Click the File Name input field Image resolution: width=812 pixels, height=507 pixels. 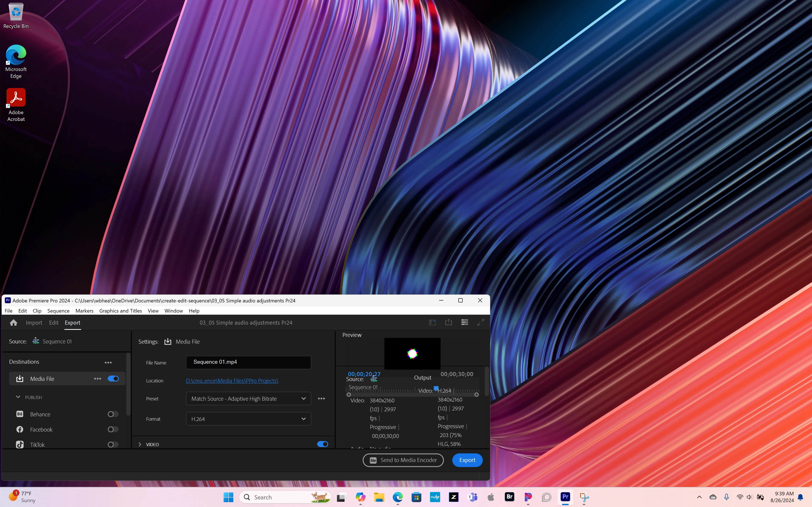[248, 362]
